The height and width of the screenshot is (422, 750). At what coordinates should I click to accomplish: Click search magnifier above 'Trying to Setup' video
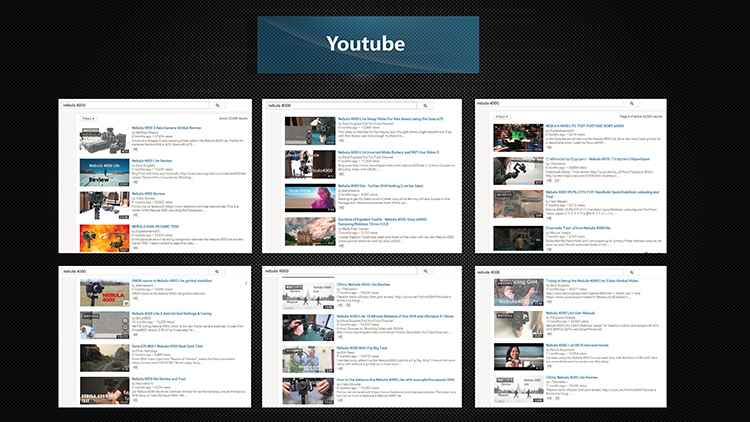click(x=631, y=272)
